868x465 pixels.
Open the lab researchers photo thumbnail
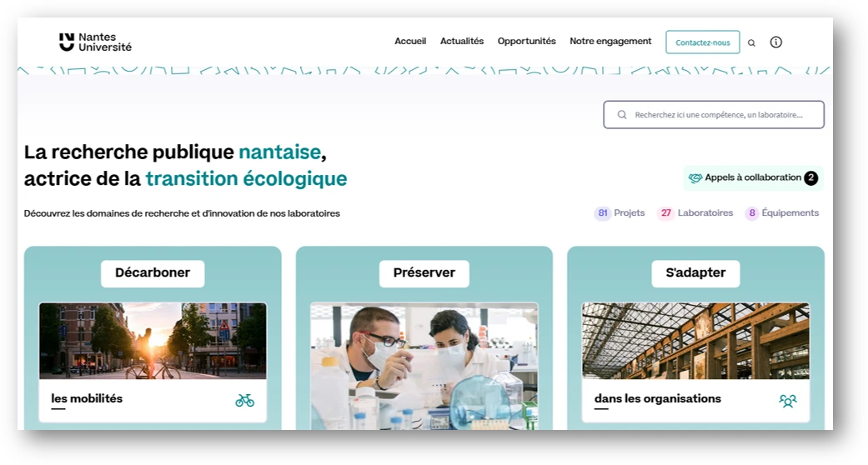[x=424, y=366]
